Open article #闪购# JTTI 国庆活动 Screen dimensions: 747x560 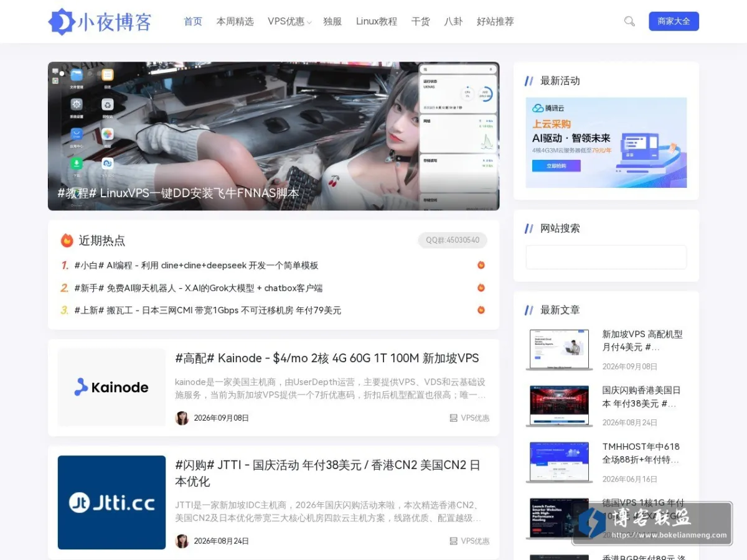point(327,473)
